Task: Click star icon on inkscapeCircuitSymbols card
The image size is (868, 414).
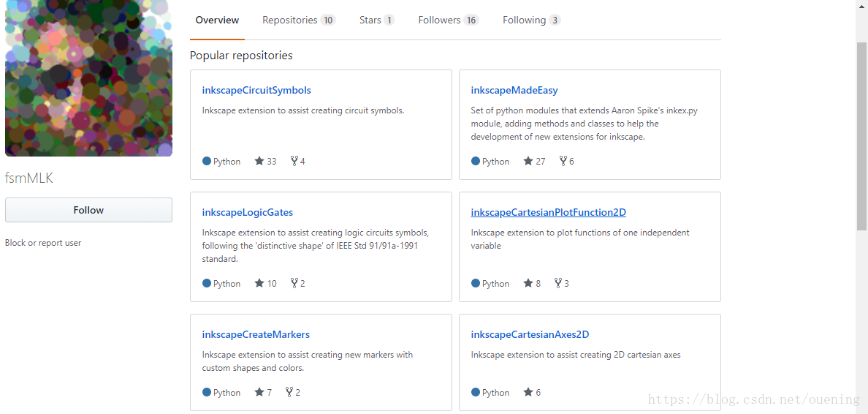Action: coord(259,161)
